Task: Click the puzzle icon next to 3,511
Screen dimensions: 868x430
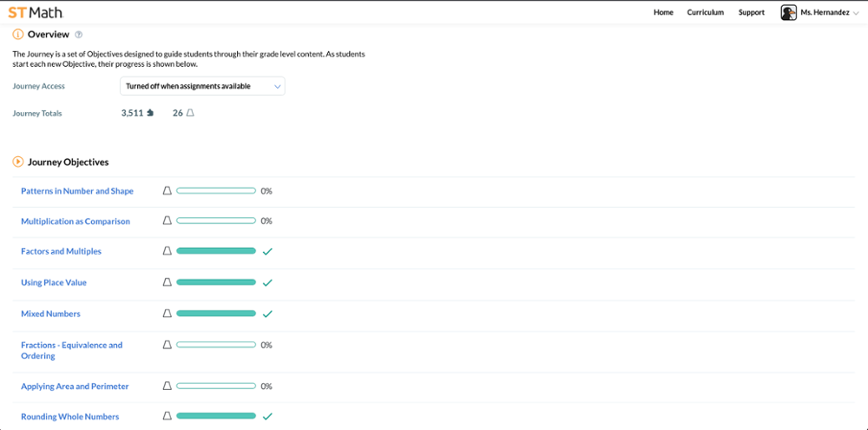Action: 150,113
